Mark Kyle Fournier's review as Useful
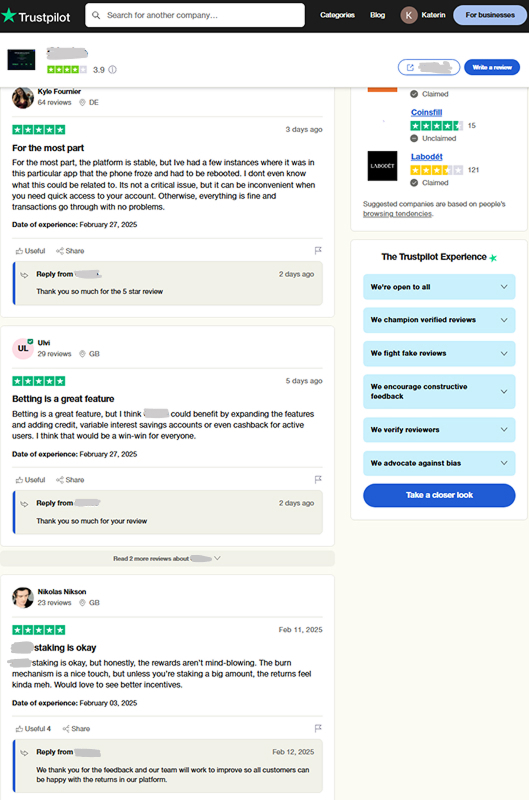529x800 pixels. [x=30, y=251]
